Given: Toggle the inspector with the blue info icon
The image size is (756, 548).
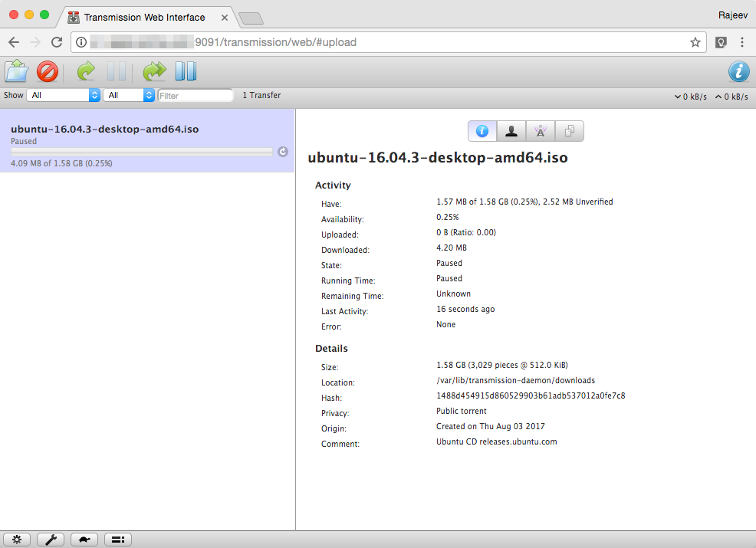Looking at the screenshot, I should [x=738, y=72].
